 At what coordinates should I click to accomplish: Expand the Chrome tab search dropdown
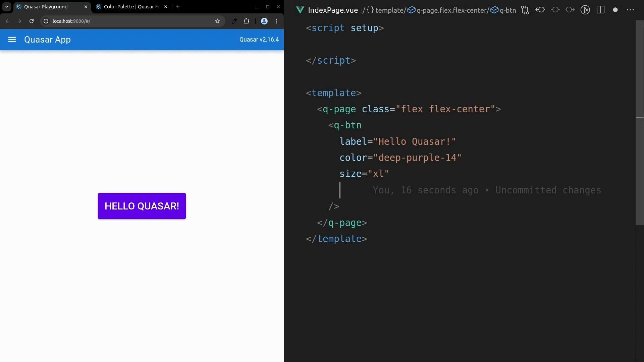pos(7,7)
